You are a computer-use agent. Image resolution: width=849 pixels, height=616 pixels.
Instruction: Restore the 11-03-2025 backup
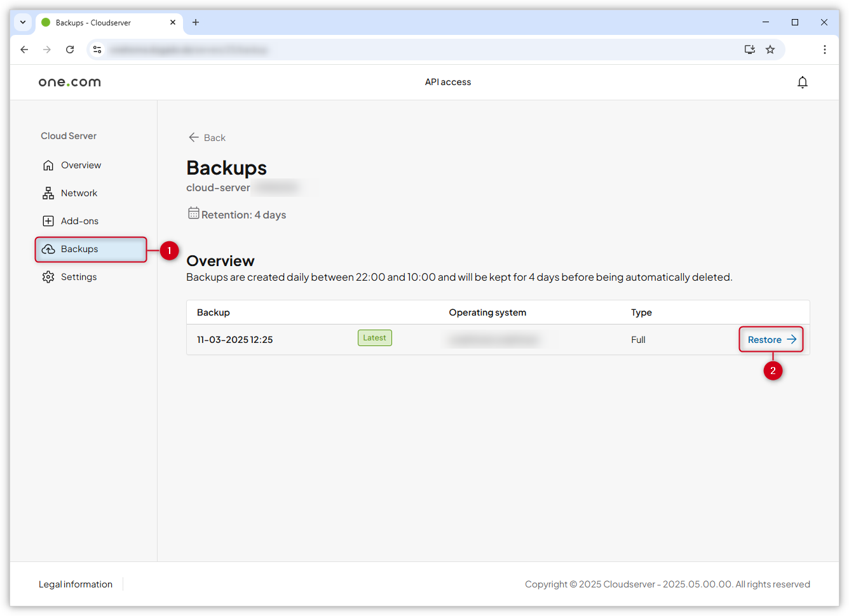click(770, 339)
